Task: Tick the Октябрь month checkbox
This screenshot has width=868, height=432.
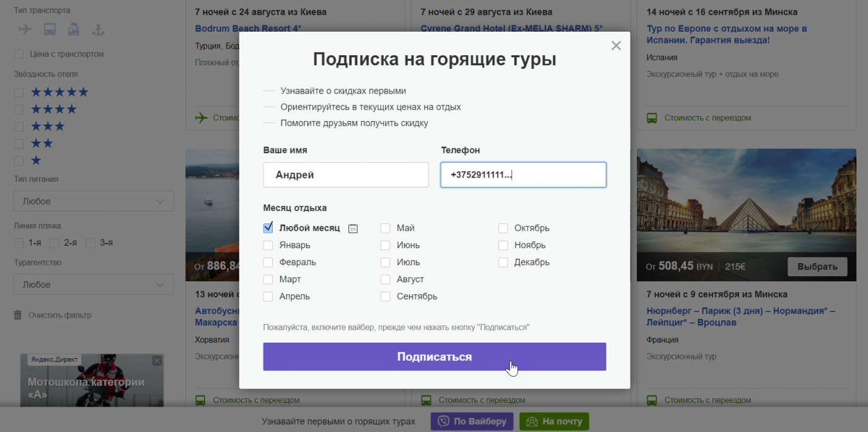Action: [503, 228]
